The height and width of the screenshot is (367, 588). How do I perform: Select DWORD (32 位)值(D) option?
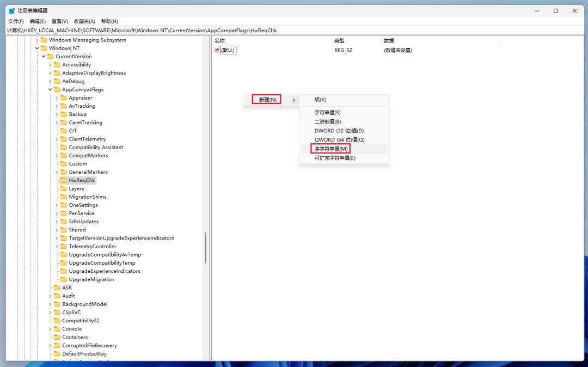tap(339, 131)
